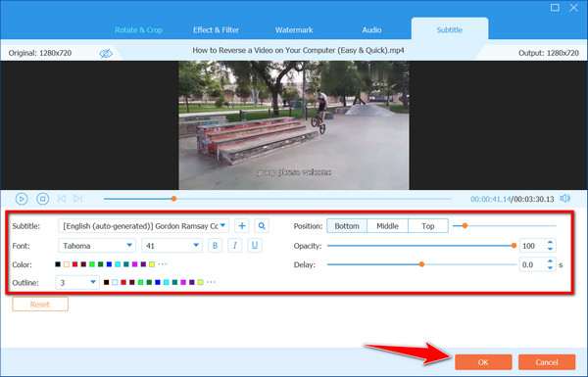Click the Cancel button
The image size is (588, 377).
pos(547,362)
